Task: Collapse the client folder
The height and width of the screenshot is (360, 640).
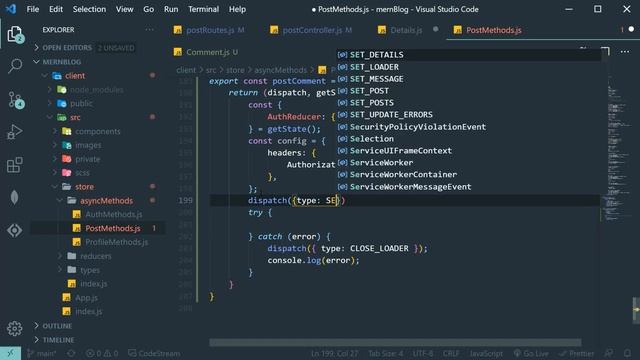Action: click(x=75, y=76)
